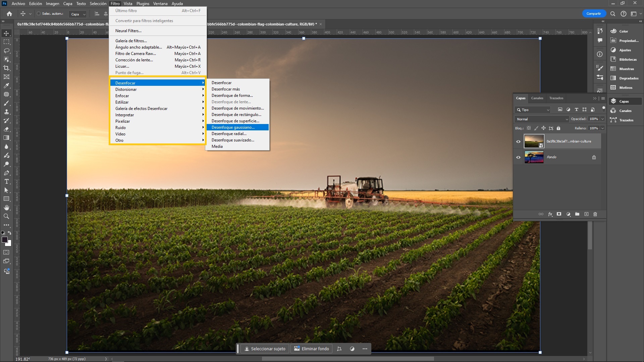Select the Lasso tool
This screenshot has height=362, width=644.
click(6, 51)
